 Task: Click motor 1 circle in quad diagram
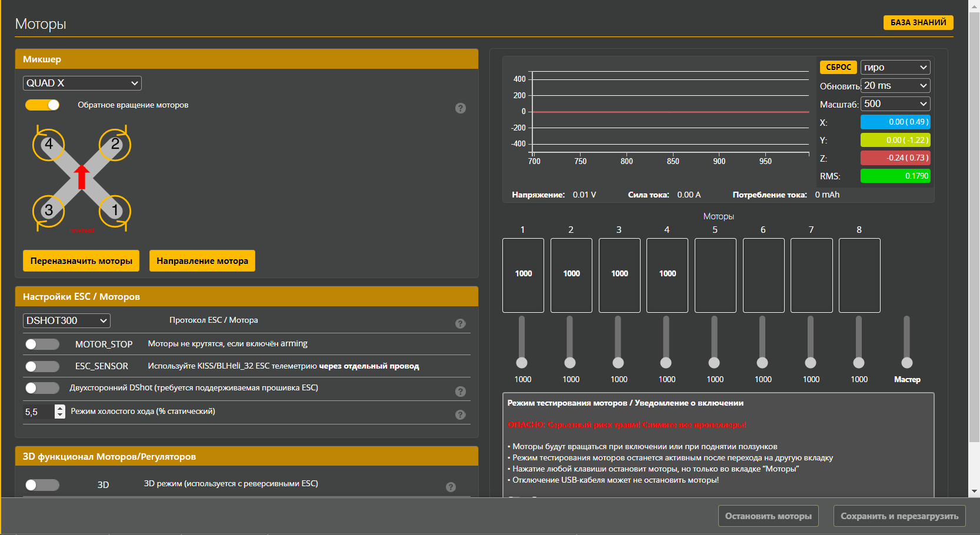(115, 210)
